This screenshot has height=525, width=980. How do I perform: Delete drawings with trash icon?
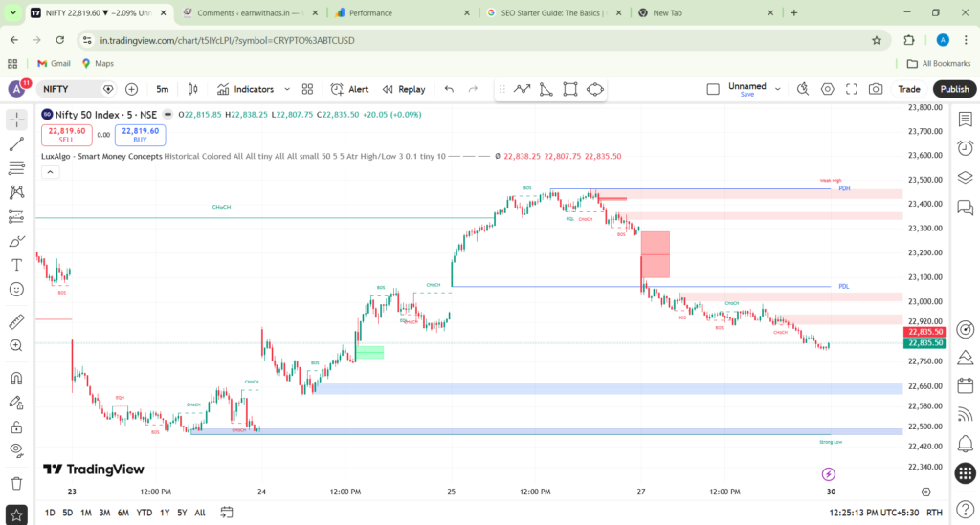click(x=17, y=483)
